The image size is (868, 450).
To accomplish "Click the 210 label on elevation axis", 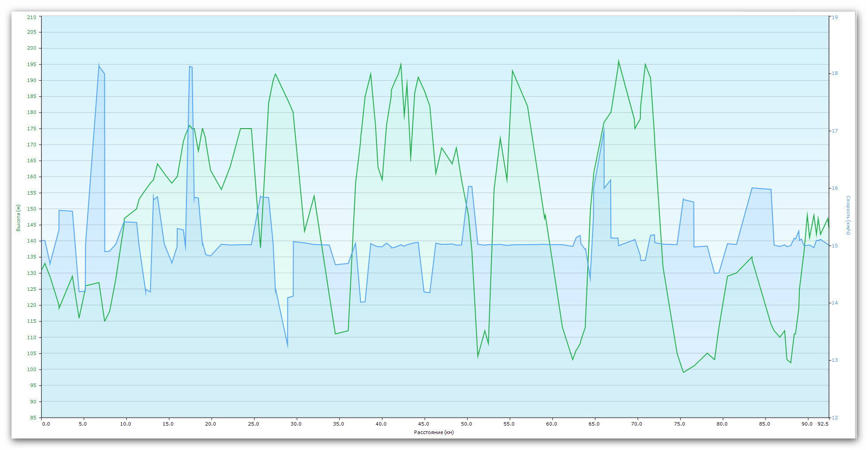I will coord(32,17).
